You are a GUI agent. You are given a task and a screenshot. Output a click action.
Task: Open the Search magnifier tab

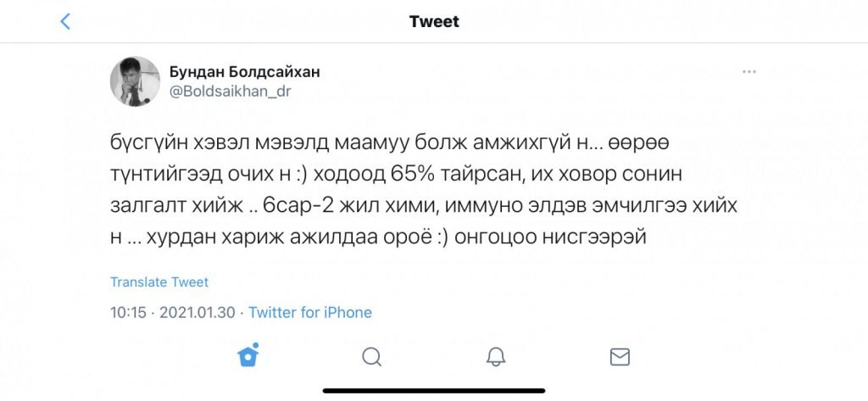pos(372,357)
